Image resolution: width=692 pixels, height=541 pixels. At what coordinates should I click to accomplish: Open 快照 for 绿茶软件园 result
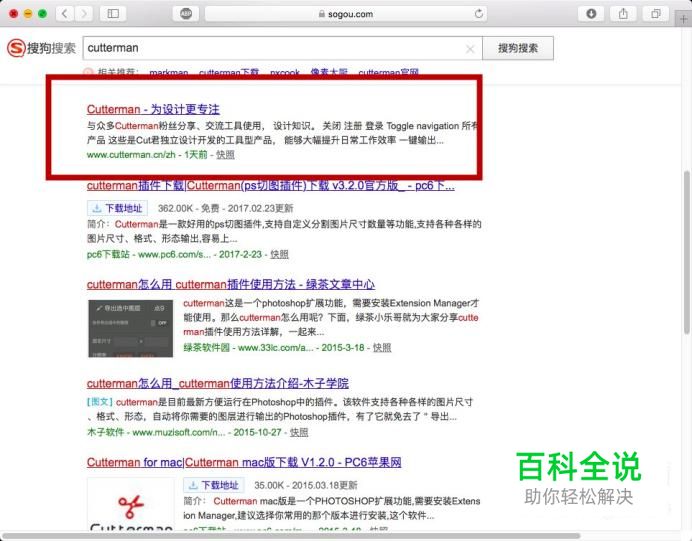tap(382, 347)
